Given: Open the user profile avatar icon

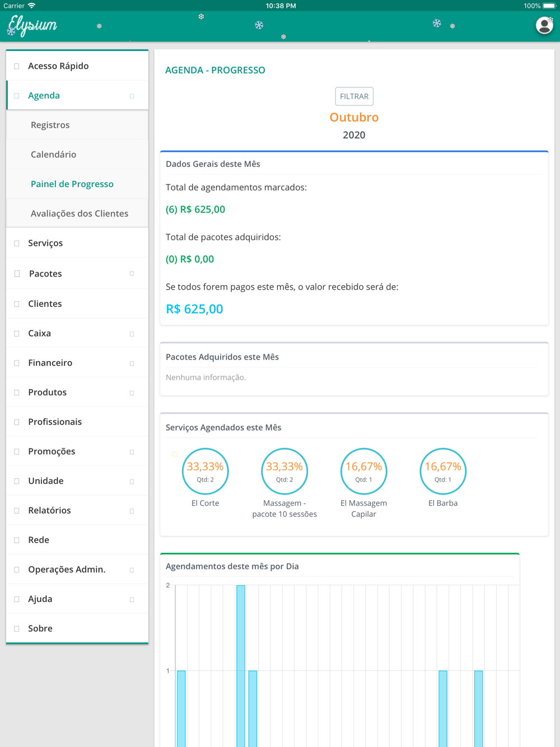Looking at the screenshot, I should 544,25.
